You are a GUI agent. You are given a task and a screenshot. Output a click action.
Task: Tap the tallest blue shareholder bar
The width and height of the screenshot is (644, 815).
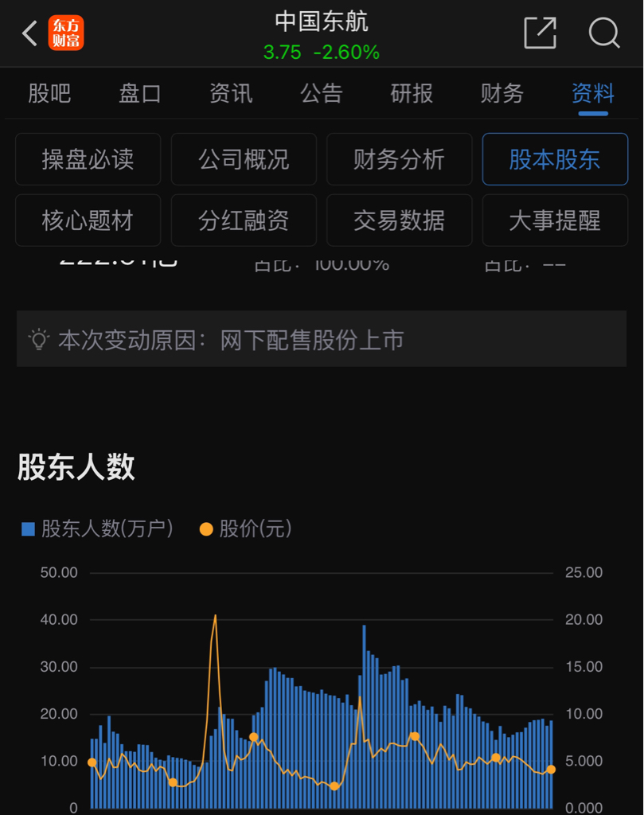(364, 717)
